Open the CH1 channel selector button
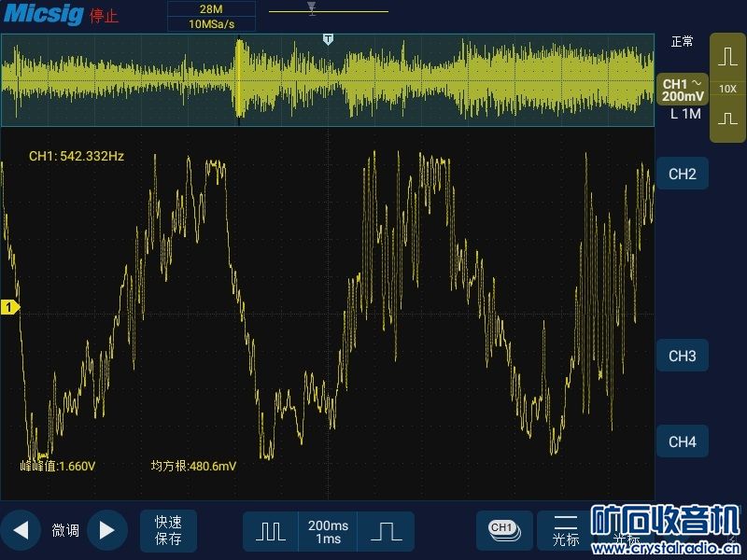 coord(504,530)
